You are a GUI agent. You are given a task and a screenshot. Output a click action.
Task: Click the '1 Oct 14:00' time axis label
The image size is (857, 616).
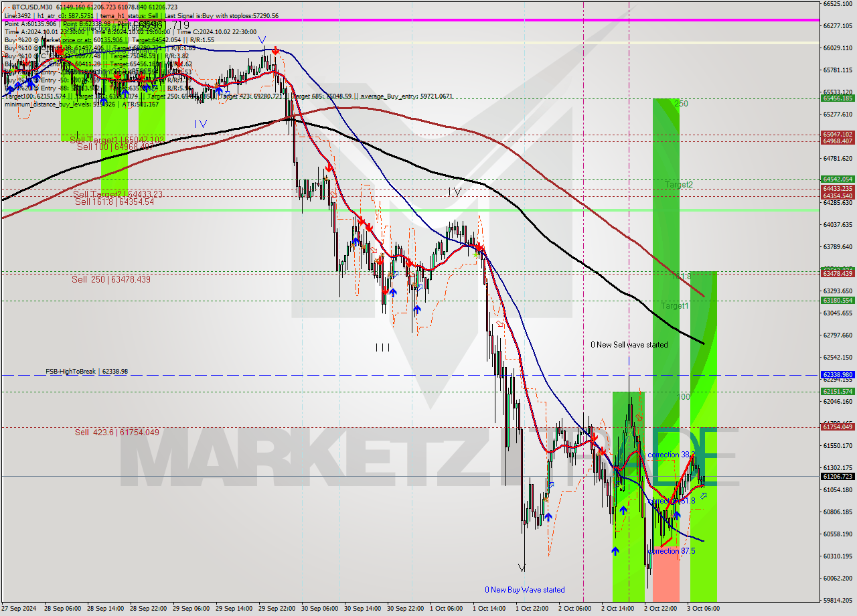(488, 609)
